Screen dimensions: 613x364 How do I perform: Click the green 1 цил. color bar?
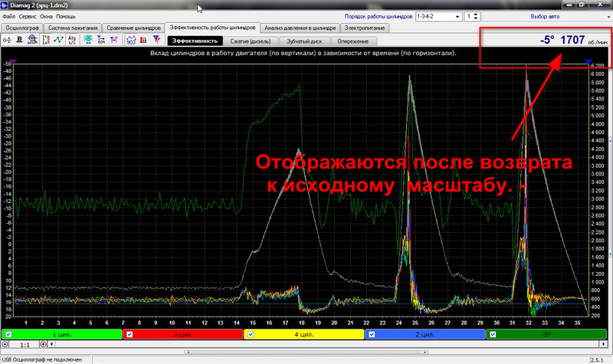click(x=62, y=334)
